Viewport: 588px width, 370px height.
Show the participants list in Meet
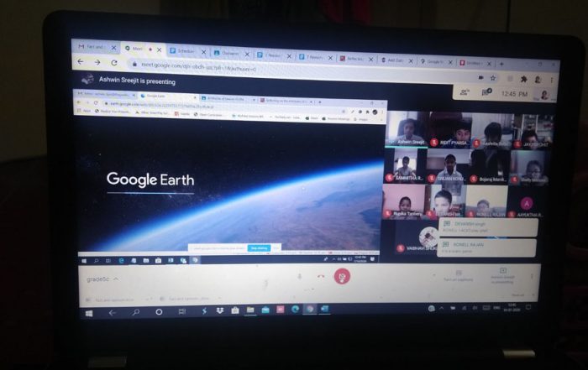tap(465, 92)
